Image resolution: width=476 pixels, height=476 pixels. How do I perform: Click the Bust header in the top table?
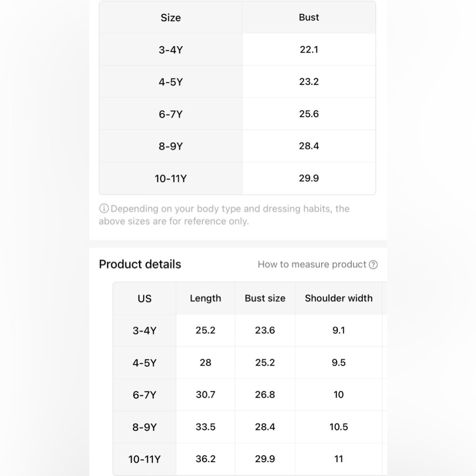pos(309,17)
